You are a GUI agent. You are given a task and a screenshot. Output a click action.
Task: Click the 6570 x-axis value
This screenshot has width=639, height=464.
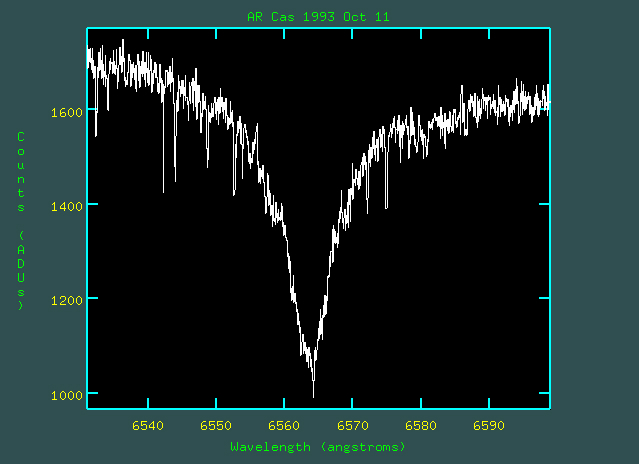353,426
